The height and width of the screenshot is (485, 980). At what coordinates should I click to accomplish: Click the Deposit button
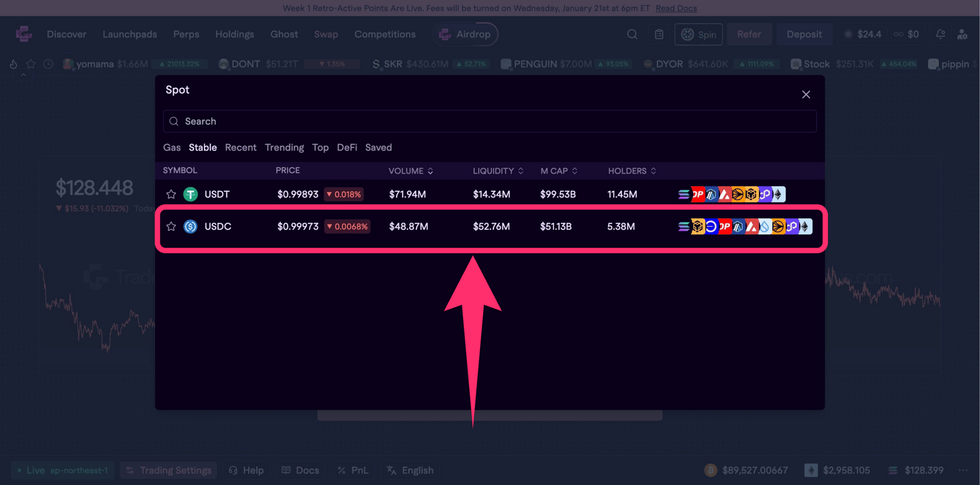pos(804,34)
